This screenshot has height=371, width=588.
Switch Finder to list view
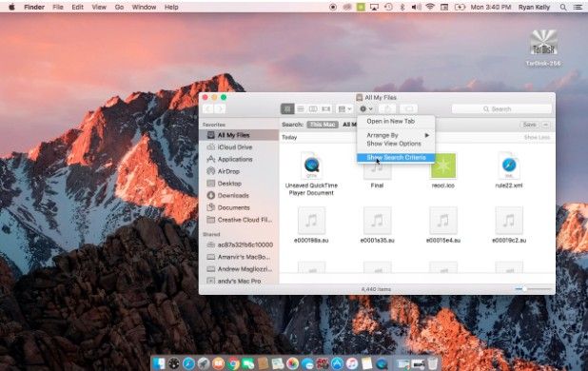301,109
